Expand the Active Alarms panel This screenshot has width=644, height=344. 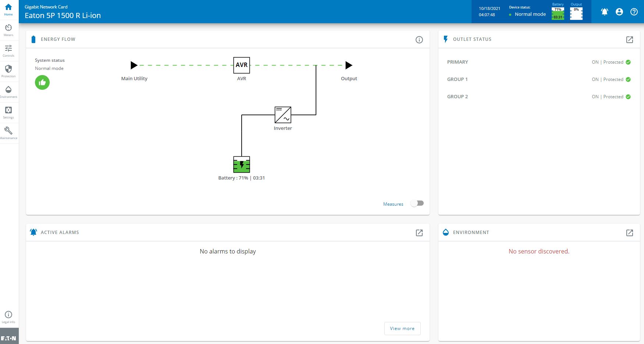pos(419,233)
